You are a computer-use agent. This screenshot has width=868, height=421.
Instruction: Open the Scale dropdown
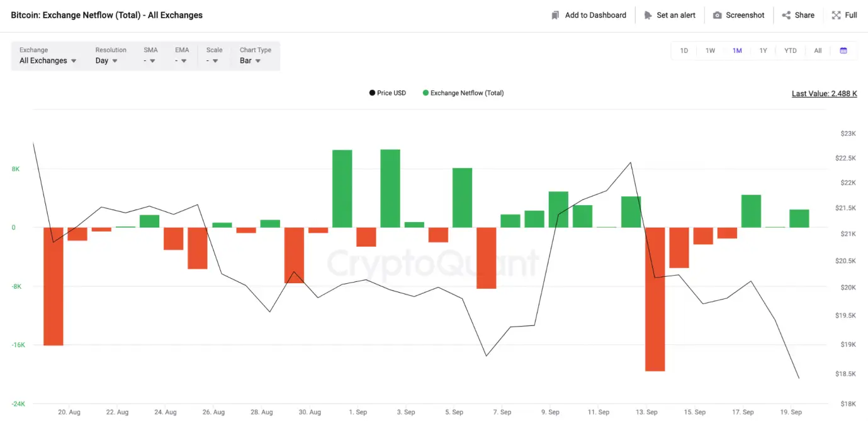coord(212,60)
